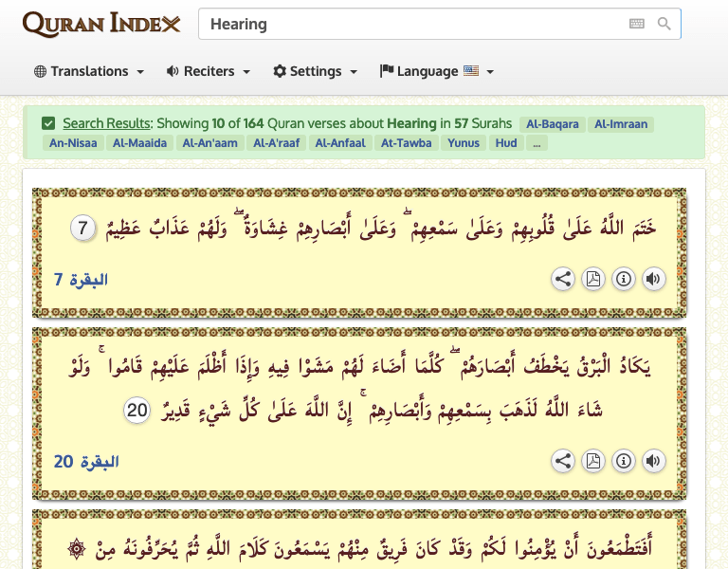Filter results by Al-Baqara surah tag
This screenshot has width=728, height=569.
552,124
